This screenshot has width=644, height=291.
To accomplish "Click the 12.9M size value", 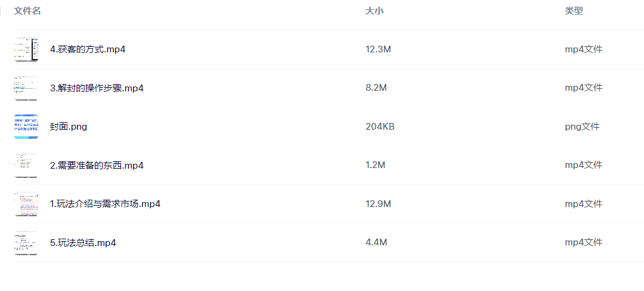I will (378, 204).
